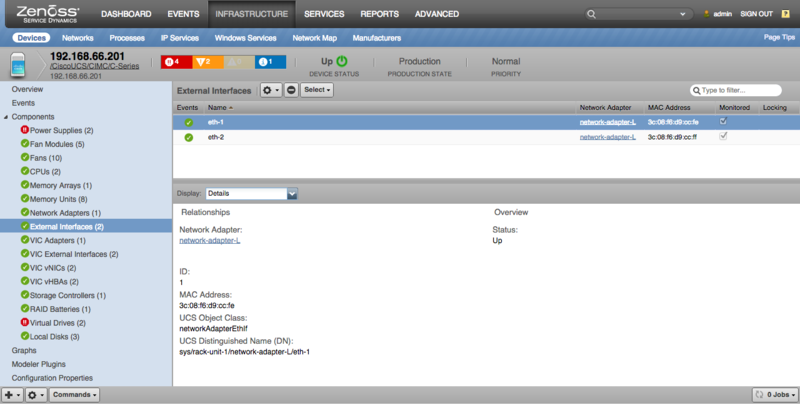Select Storage Controllers (1) component

68,295
